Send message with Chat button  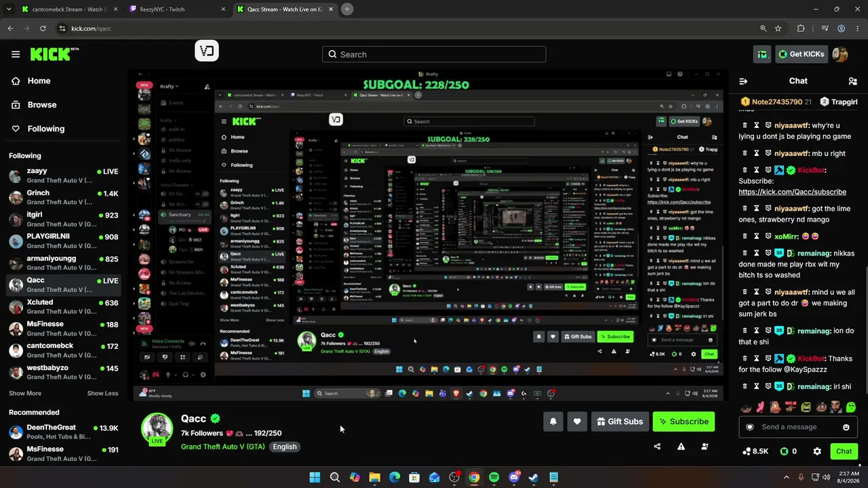click(x=844, y=451)
